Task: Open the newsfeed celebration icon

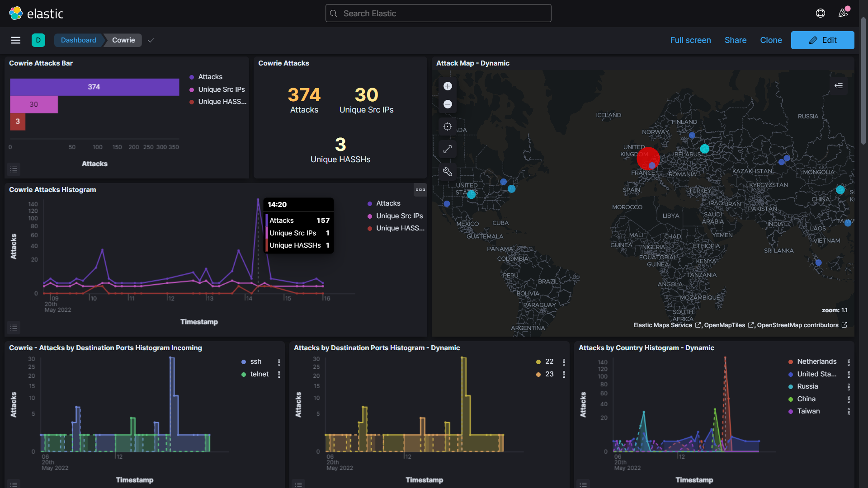Action: click(843, 13)
